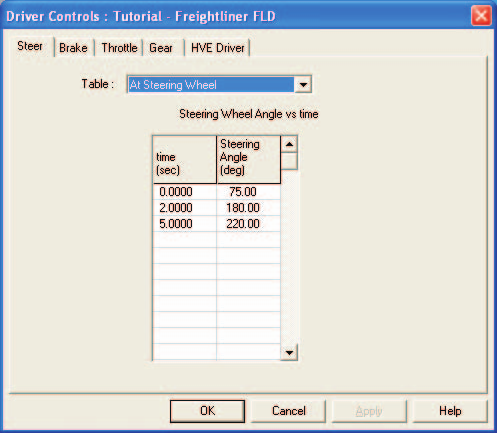
Task: Click the first empty time cell below 5.0000
Action: [x=185, y=240]
